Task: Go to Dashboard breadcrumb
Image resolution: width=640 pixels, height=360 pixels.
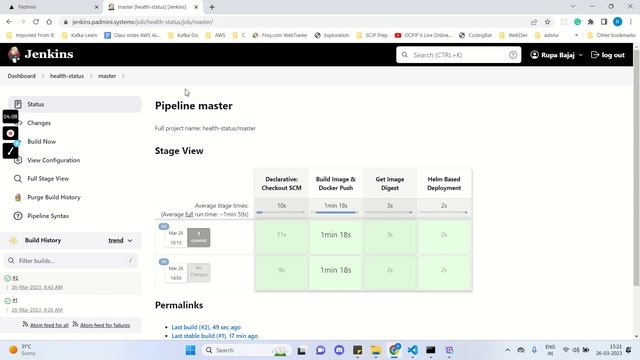Action: tap(22, 76)
